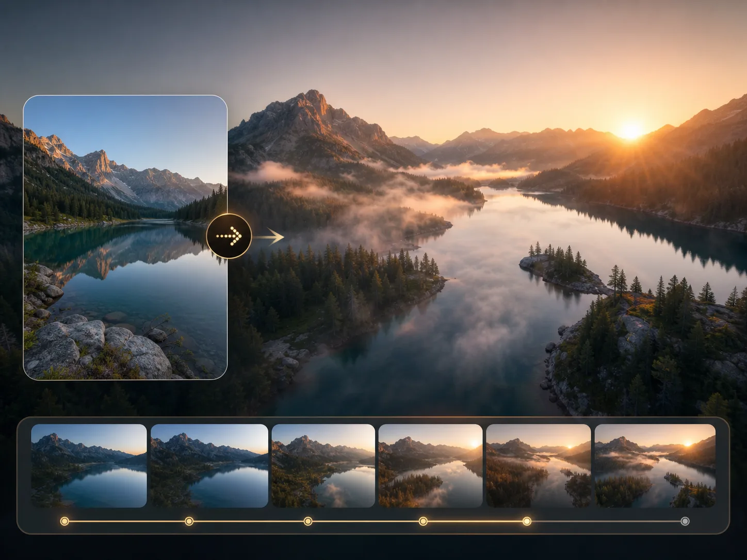
Task: Select the grey inactive last timeline marker
Action: (685, 521)
